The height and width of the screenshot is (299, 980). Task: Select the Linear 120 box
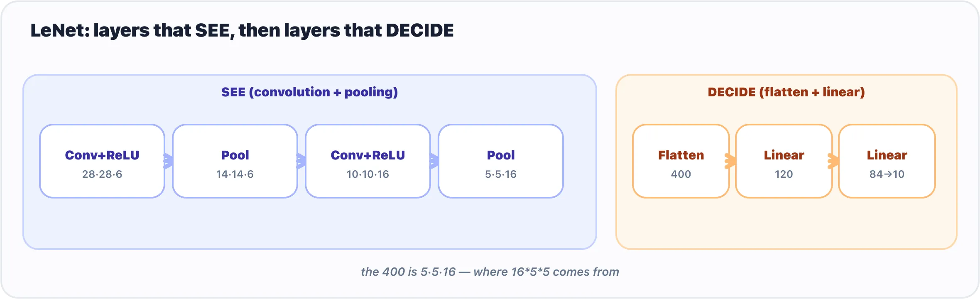pos(784,161)
